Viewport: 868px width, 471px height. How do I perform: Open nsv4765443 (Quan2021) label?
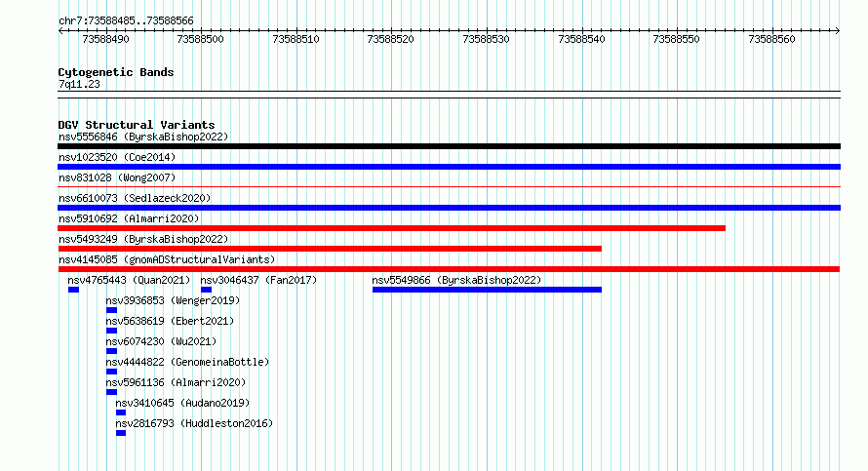point(129,280)
